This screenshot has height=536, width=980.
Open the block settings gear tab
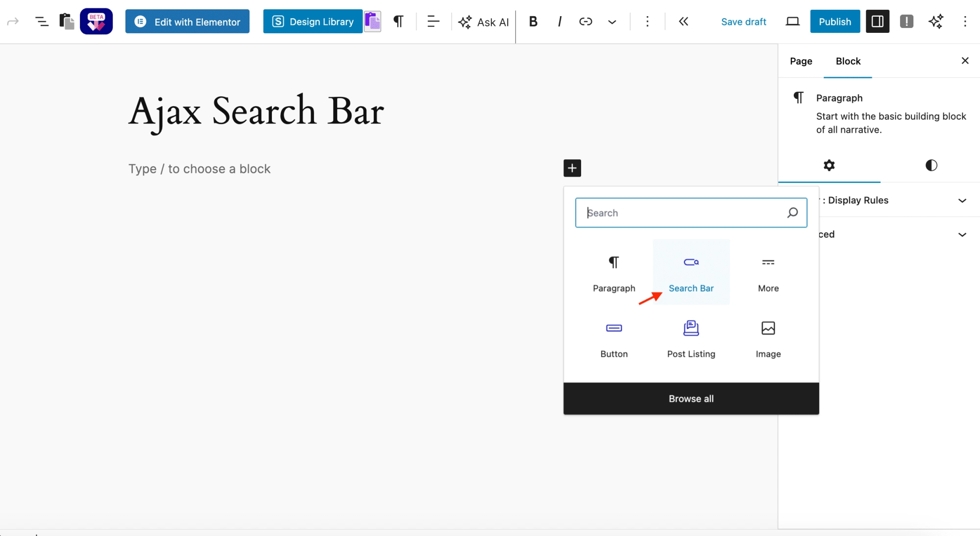(829, 166)
